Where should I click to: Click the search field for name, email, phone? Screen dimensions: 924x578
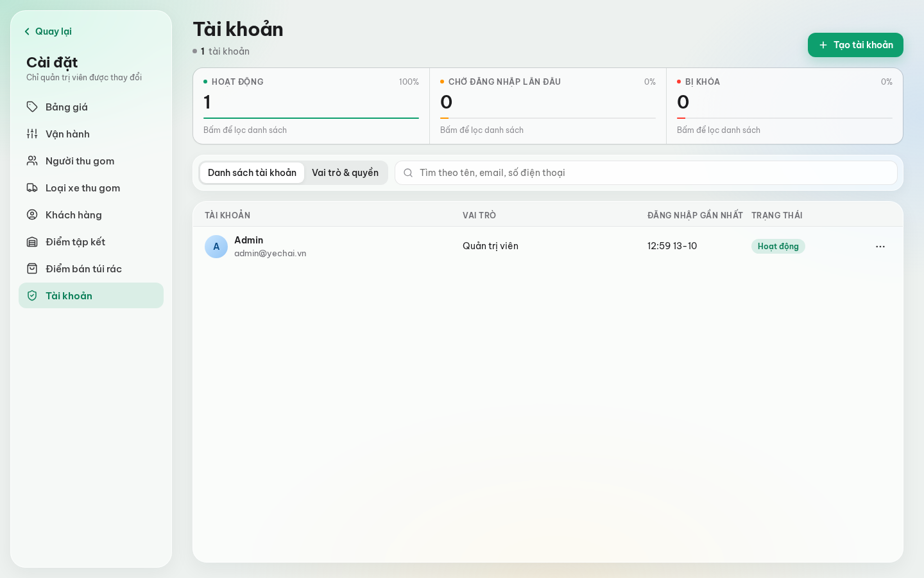coord(646,173)
